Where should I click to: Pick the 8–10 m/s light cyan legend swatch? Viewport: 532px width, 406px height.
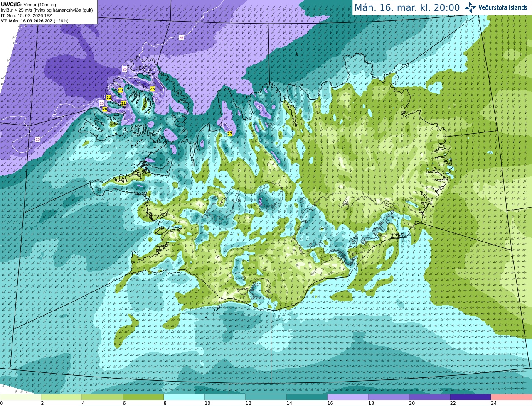pyautogui.click(x=184, y=397)
